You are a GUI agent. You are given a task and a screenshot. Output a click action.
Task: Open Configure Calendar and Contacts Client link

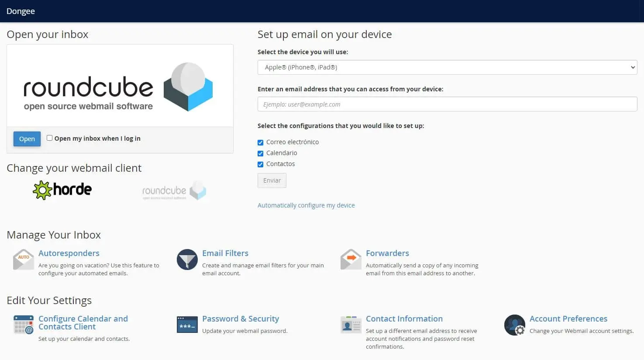pyautogui.click(x=83, y=322)
